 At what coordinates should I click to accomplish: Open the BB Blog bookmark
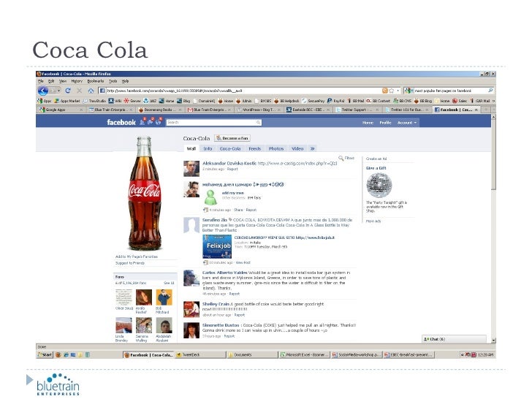pyautogui.click(x=422, y=101)
